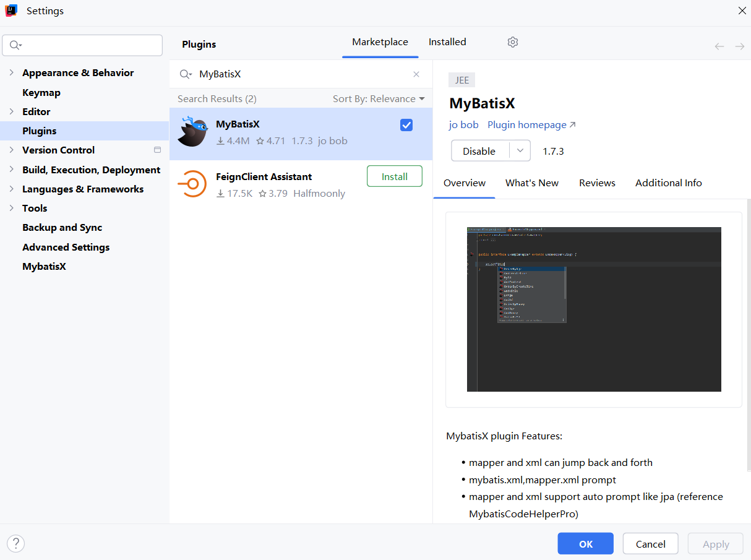
Task: Click the 1.7.3 version beside Disable
Action: point(553,151)
